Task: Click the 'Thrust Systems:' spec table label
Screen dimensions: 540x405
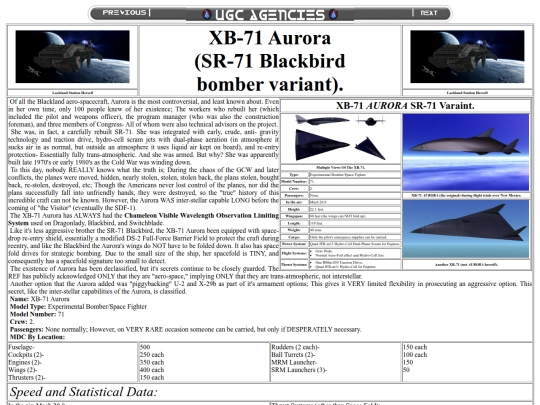Action: click(294, 264)
